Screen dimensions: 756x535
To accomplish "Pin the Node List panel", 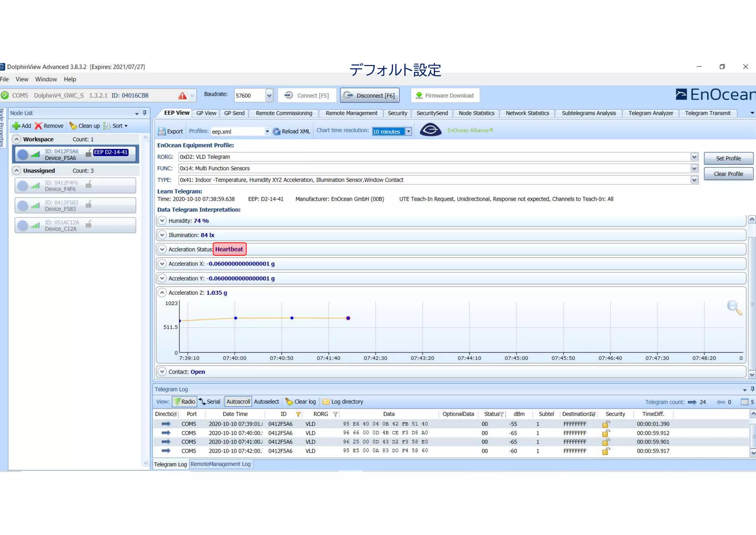I will 145,113.
